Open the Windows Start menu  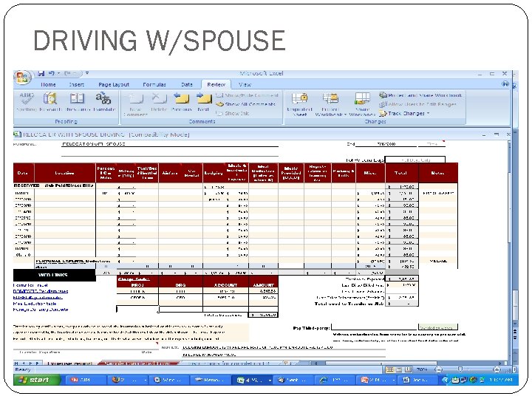[x=37, y=380]
